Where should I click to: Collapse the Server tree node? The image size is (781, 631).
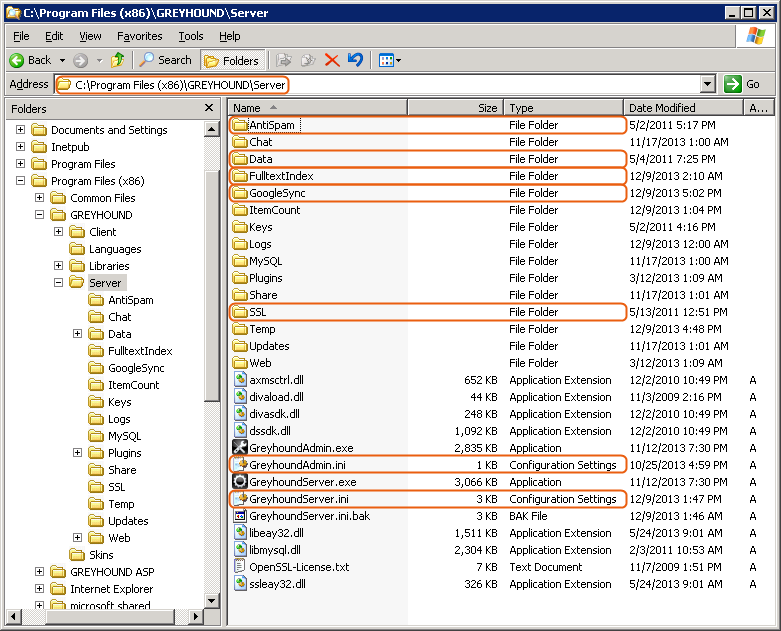[x=58, y=282]
